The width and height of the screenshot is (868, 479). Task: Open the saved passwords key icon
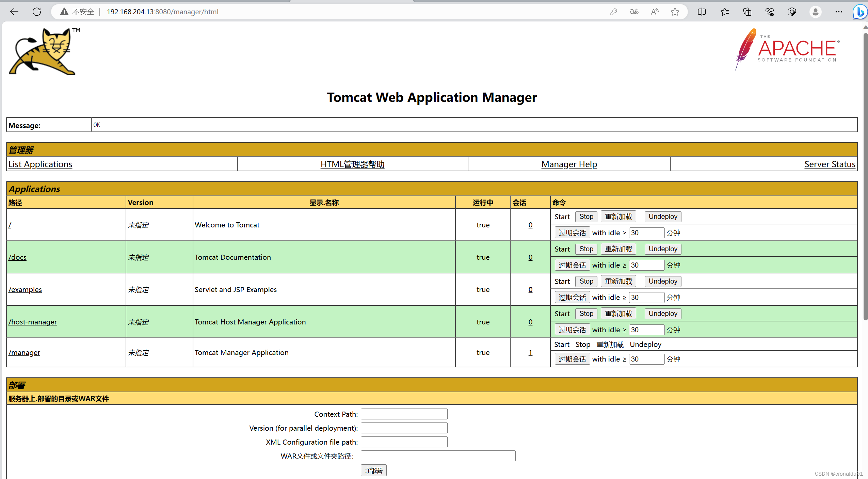pos(614,12)
